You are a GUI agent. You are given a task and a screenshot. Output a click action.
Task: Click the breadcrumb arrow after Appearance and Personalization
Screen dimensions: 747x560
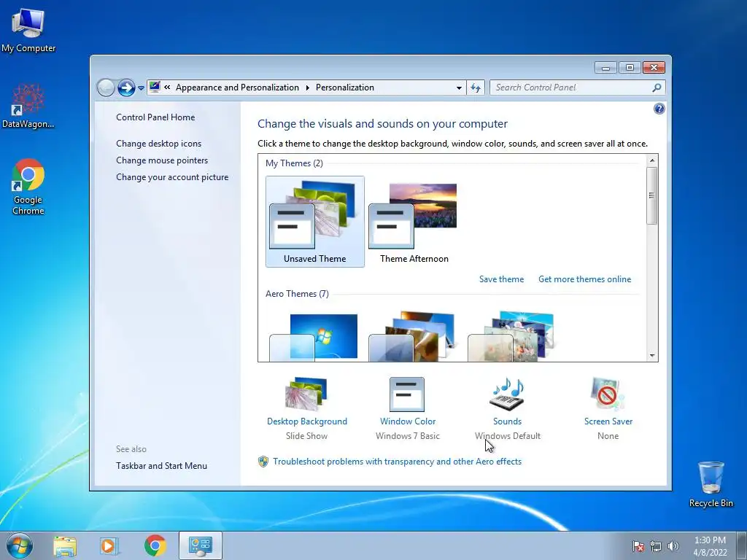pos(307,87)
